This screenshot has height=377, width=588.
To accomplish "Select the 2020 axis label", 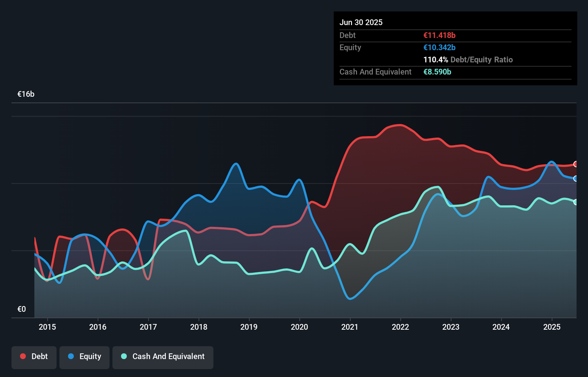I will point(300,327).
